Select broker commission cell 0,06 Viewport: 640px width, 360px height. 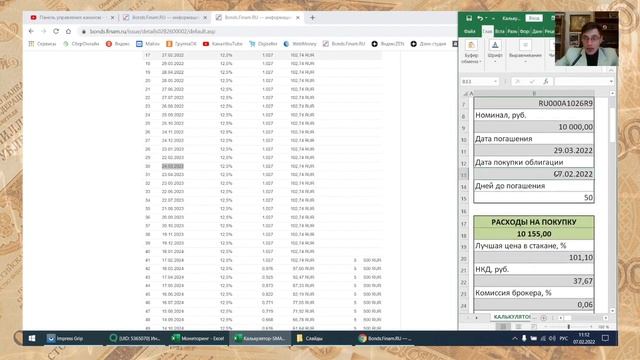click(x=533, y=304)
